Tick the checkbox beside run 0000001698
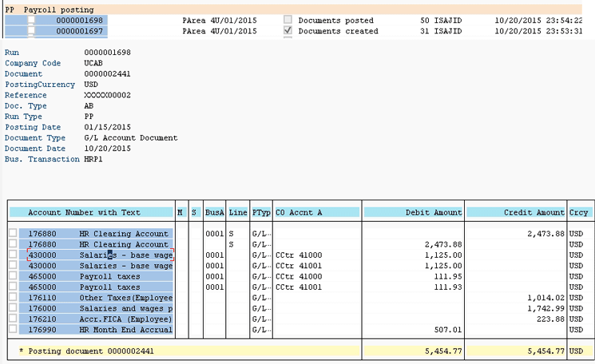The image size is (595, 364). (x=31, y=20)
